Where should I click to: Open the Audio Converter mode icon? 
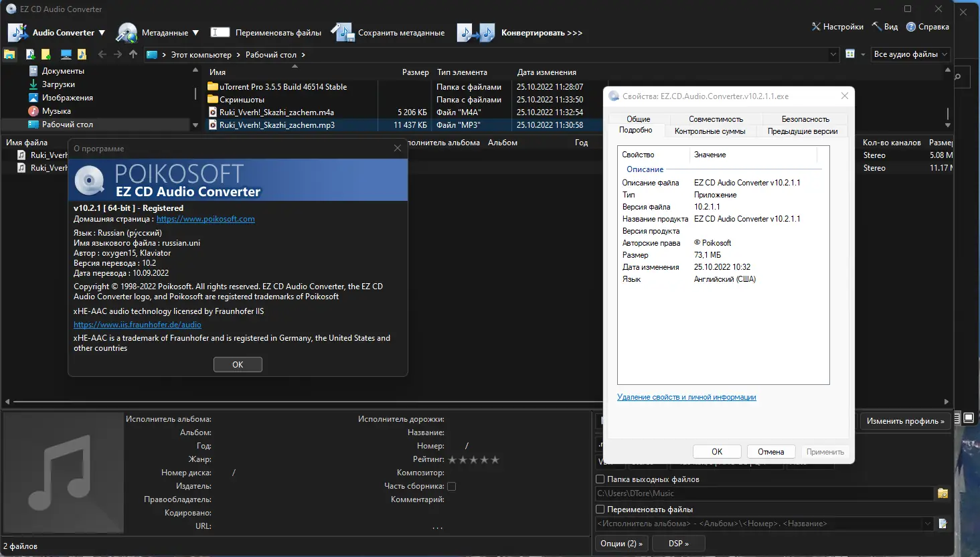tap(16, 32)
